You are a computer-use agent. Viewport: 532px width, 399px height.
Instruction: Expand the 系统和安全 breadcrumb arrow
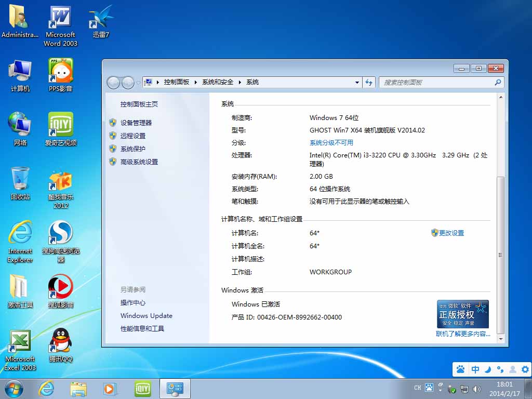click(240, 82)
